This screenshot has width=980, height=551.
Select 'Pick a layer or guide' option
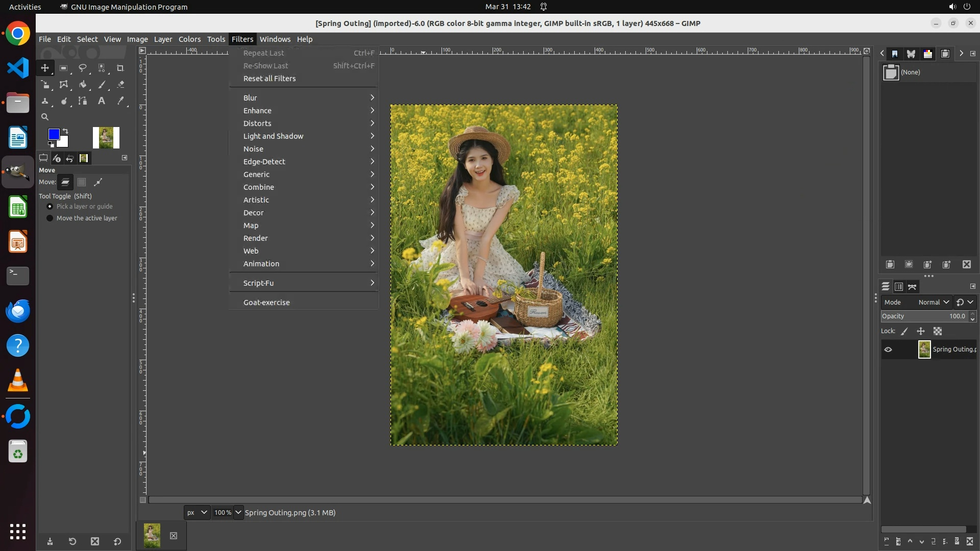pos(50,207)
